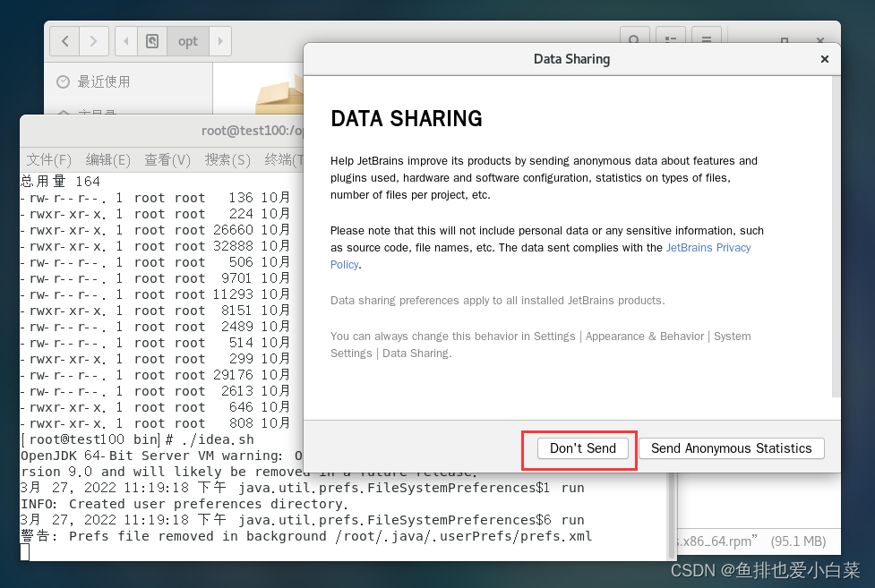Click the path bar left arrow
The image size is (875, 588).
(x=126, y=41)
